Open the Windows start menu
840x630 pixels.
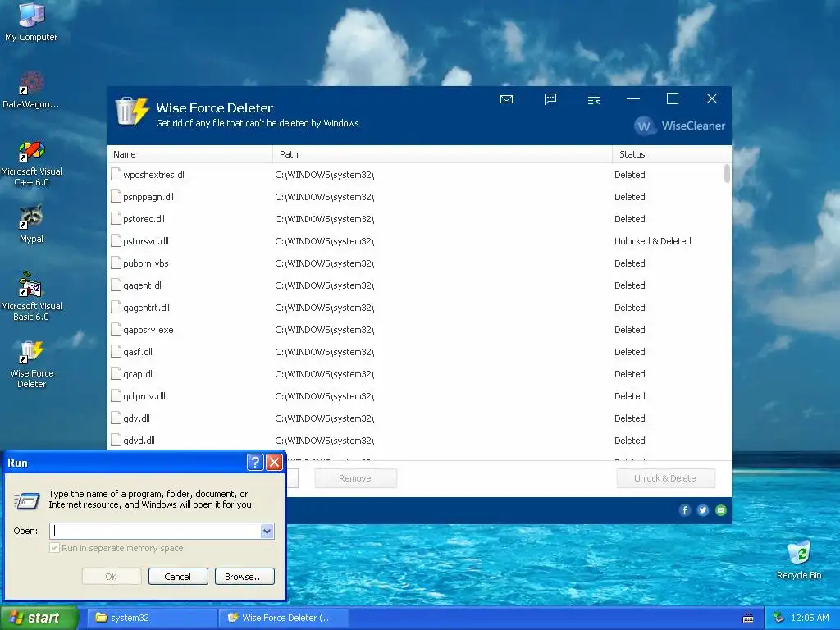click(x=39, y=618)
